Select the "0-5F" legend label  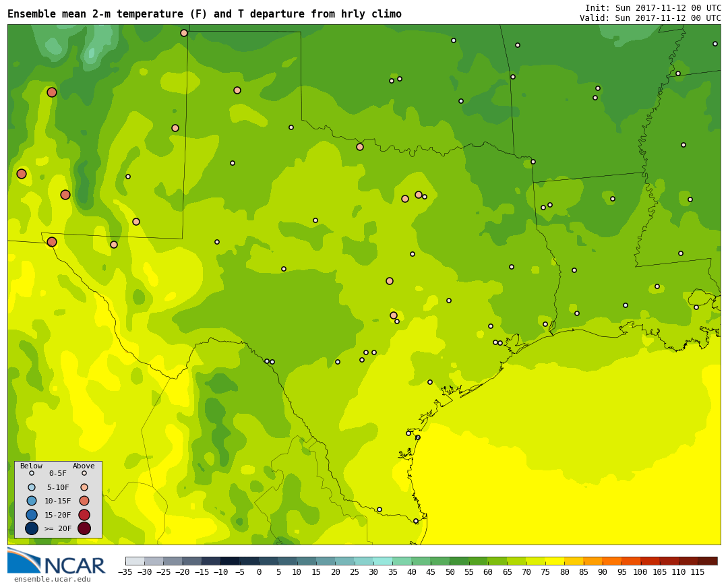point(58,473)
